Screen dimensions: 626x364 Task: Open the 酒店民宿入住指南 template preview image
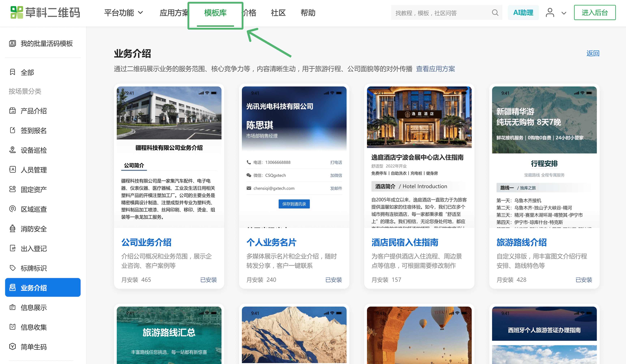(x=419, y=157)
